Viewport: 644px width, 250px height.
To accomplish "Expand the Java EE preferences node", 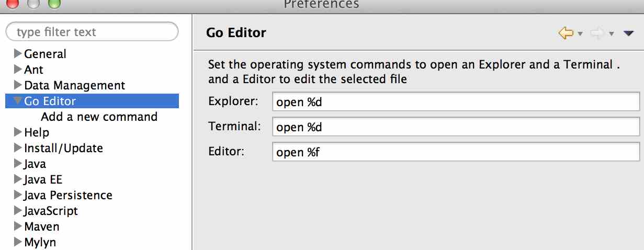I will (x=17, y=179).
